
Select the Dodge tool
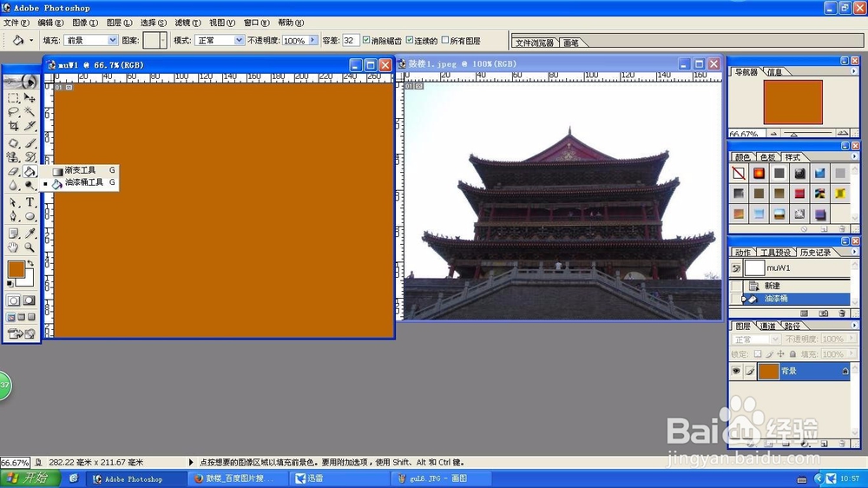(30, 185)
